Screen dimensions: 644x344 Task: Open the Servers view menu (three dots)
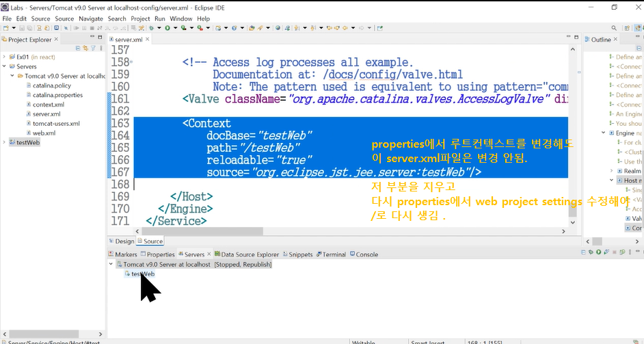pos(630,252)
